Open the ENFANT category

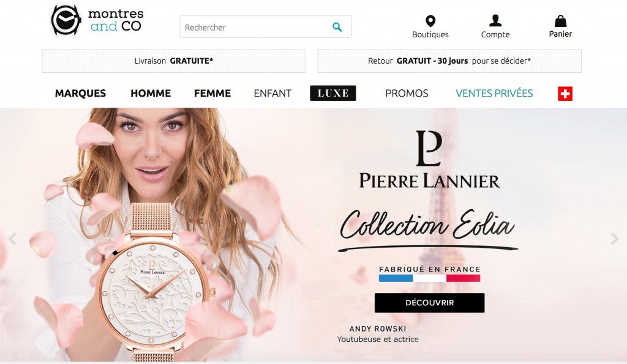[x=272, y=94]
